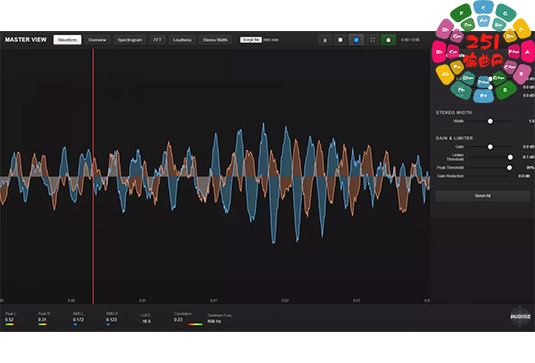
Task: Switch to the Waveform tab
Action: pyautogui.click(x=67, y=40)
